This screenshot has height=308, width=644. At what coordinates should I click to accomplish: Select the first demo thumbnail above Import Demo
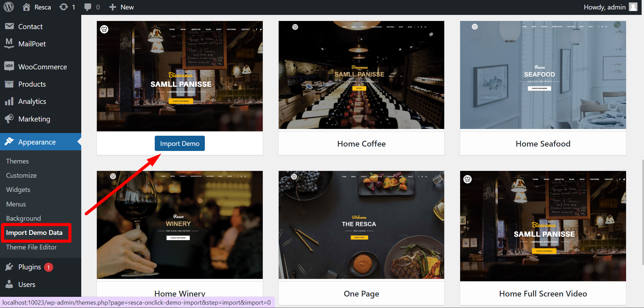click(x=180, y=76)
